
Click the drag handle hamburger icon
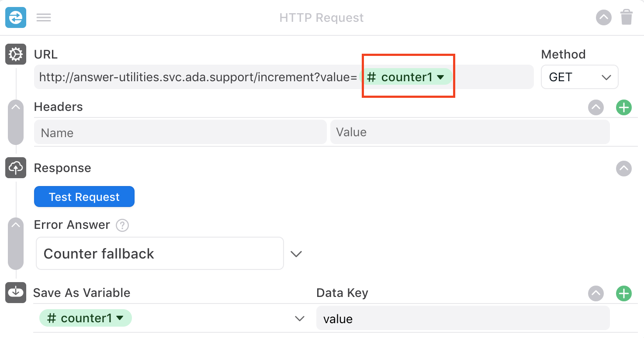click(44, 17)
